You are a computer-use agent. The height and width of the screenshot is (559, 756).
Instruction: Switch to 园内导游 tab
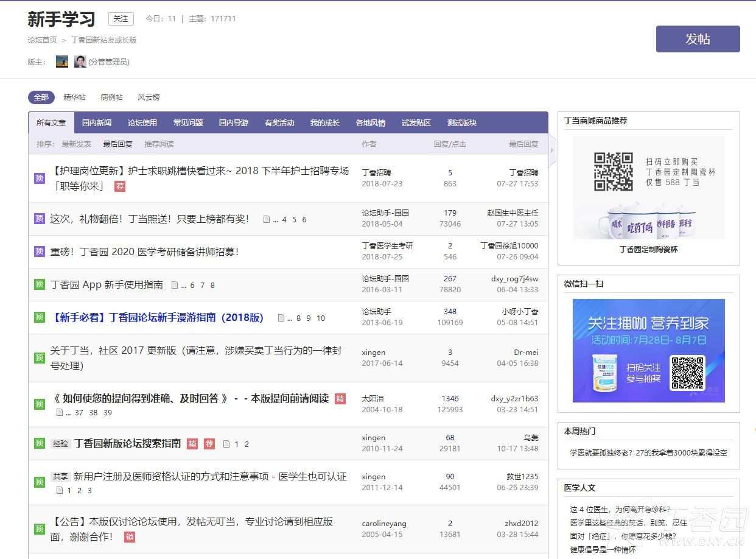click(234, 123)
